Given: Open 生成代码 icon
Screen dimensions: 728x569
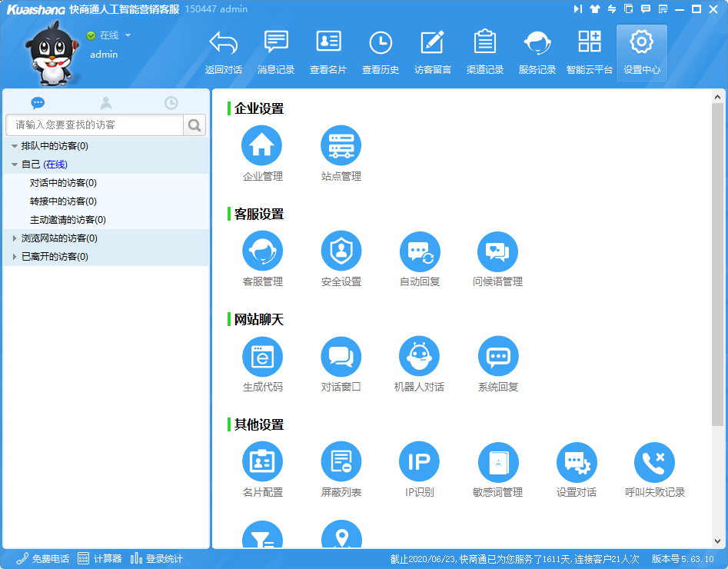Looking at the screenshot, I should [262, 357].
